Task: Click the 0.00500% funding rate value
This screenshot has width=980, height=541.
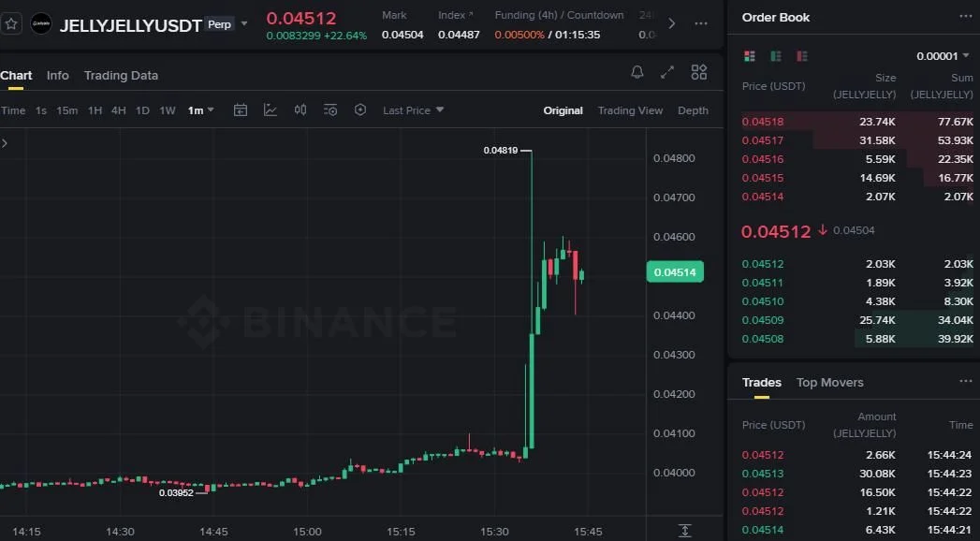Action: point(519,35)
